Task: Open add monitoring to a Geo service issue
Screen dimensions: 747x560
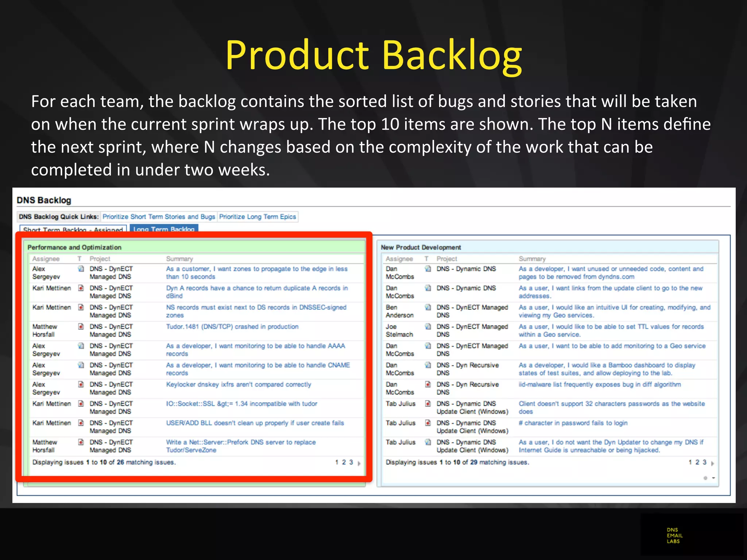Action: pos(612,346)
